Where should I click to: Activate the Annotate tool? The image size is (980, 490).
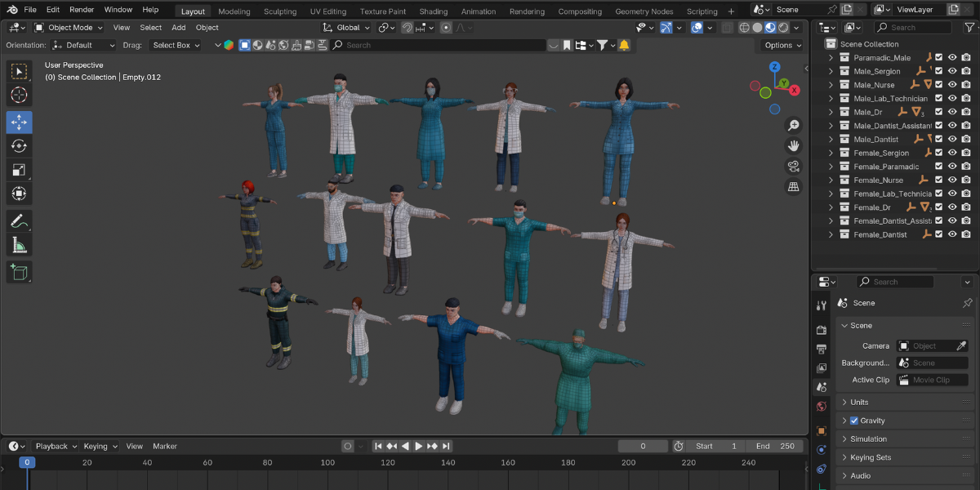coord(19,220)
